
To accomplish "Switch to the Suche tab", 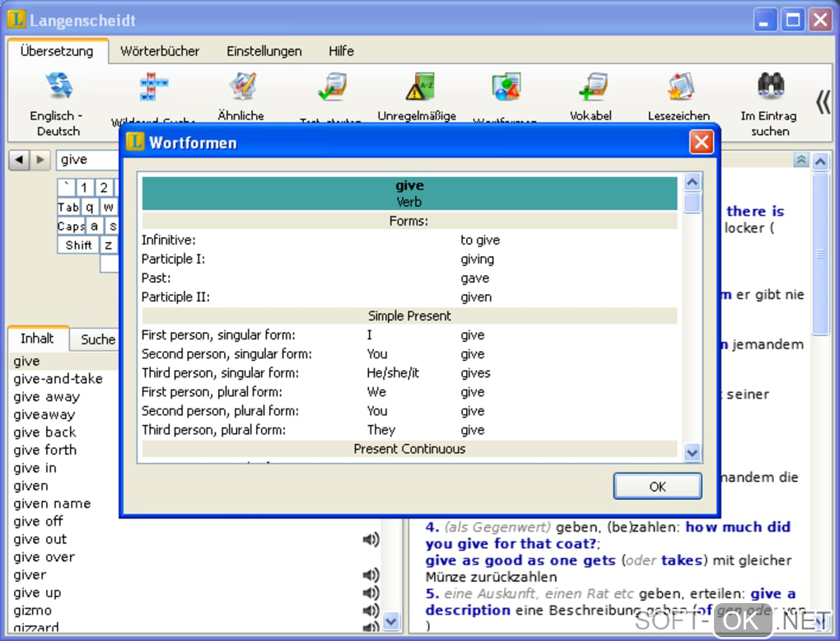I will tap(97, 339).
